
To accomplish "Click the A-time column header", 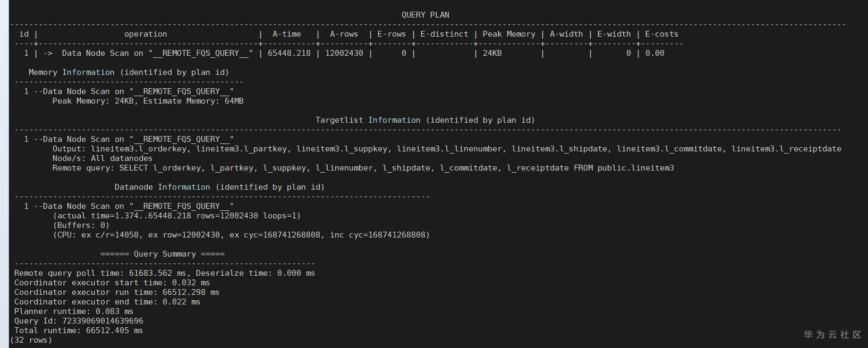I will point(287,34).
